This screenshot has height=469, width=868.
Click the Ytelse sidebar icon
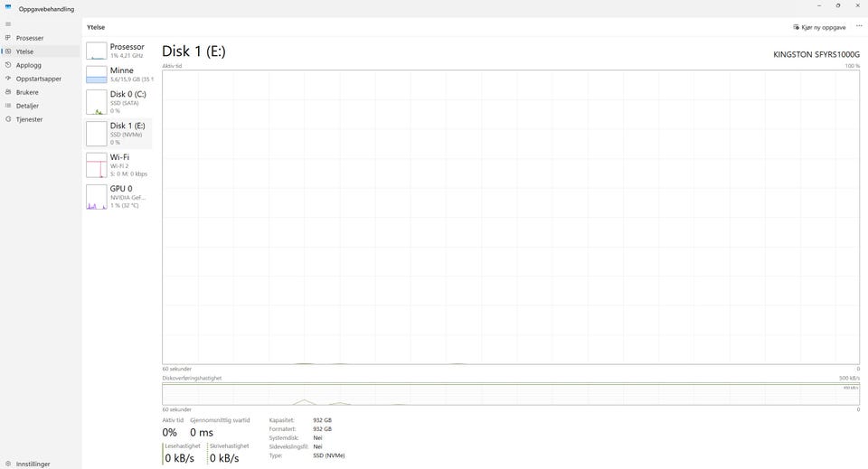click(8, 52)
